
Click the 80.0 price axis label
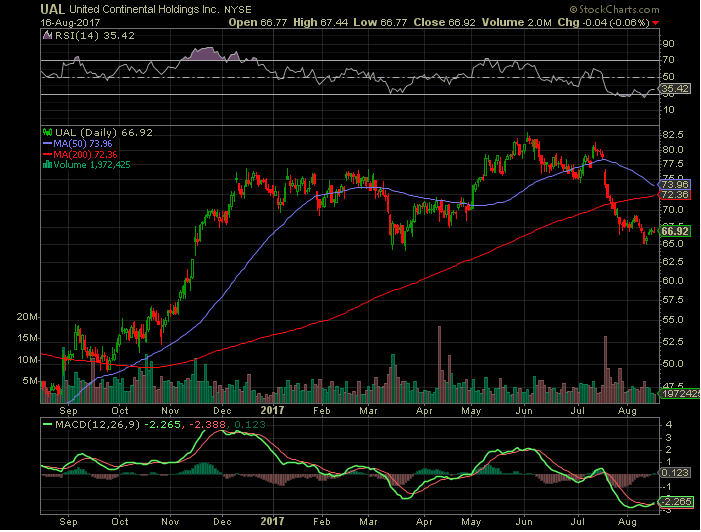pyautogui.click(x=673, y=150)
